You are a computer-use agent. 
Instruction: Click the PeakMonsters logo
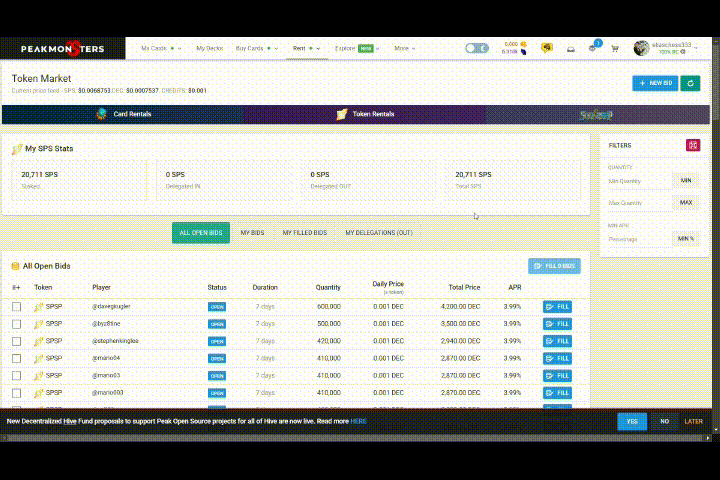[62, 49]
